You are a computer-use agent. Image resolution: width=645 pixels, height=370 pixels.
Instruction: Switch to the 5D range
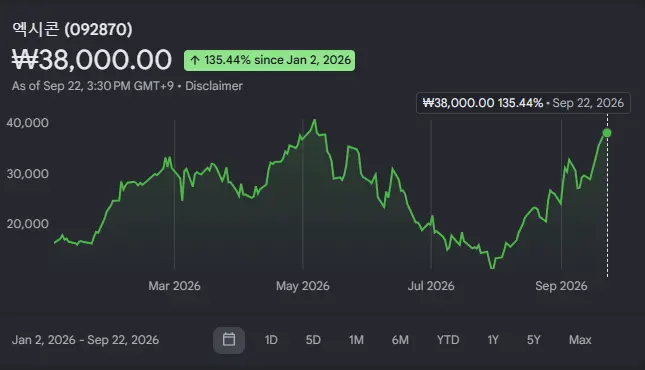[313, 340]
